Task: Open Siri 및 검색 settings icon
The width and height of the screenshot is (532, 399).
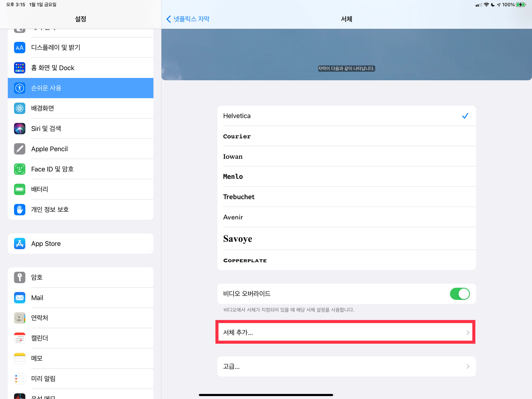Action: tap(19, 129)
